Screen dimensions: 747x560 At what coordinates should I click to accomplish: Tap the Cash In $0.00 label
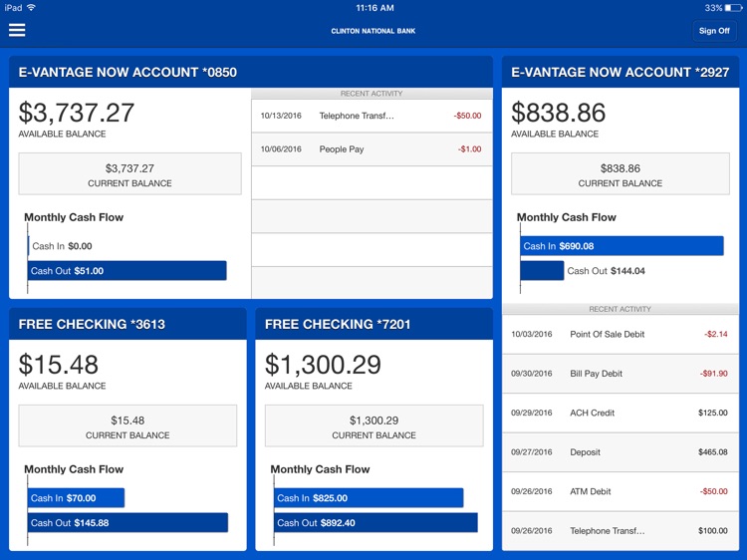pyautogui.click(x=62, y=246)
